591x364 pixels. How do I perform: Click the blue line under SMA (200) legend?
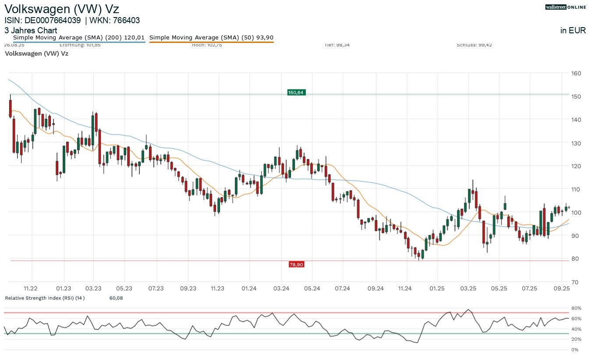(79, 42)
